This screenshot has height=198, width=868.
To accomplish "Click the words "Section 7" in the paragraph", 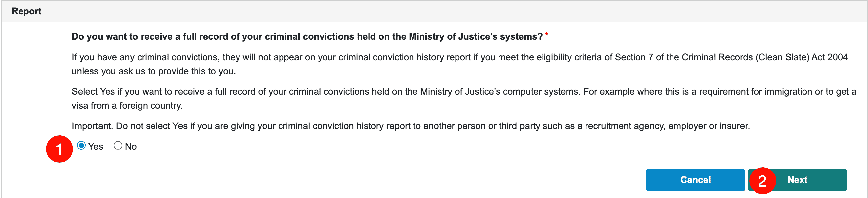I will [634, 57].
